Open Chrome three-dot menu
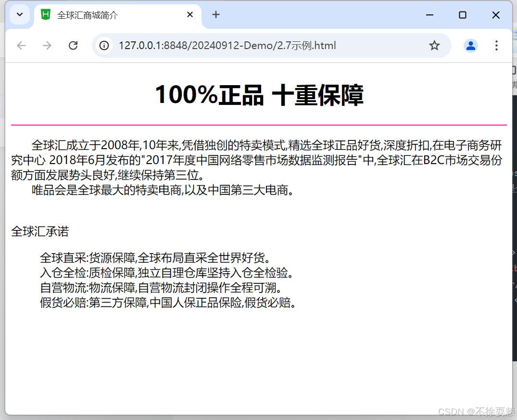517x420 pixels. [496, 46]
